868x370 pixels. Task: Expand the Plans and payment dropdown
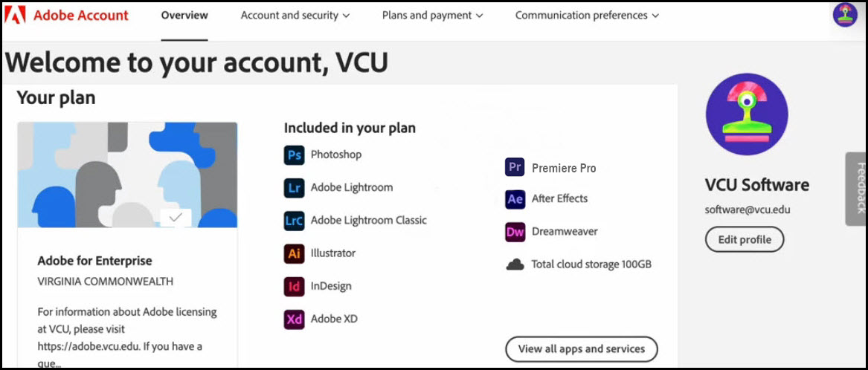pos(432,16)
